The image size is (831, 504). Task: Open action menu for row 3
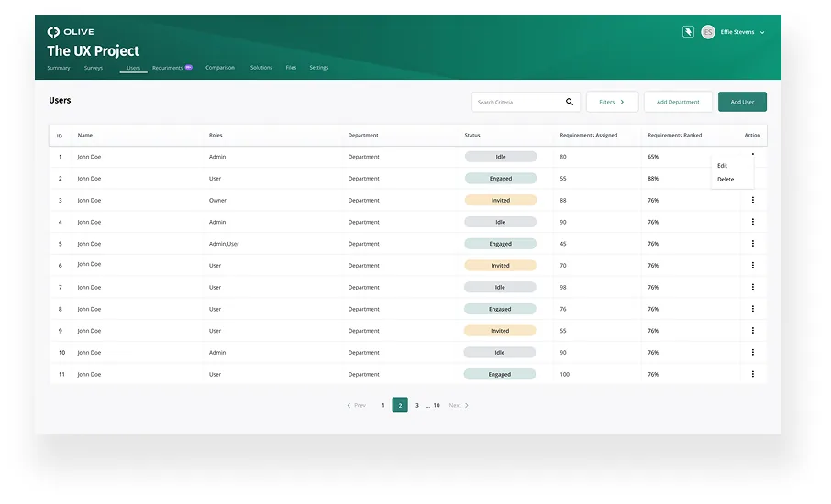click(752, 200)
